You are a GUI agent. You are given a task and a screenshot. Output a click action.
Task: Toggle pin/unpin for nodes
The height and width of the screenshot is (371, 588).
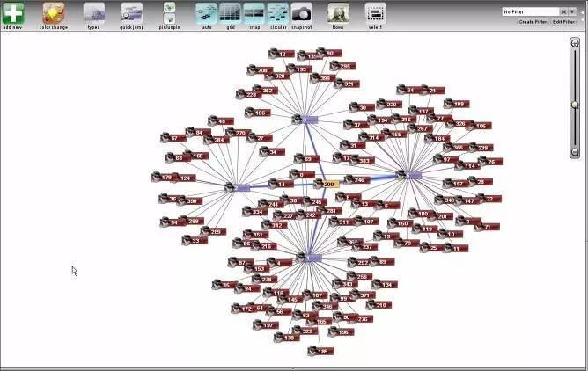click(169, 12)
